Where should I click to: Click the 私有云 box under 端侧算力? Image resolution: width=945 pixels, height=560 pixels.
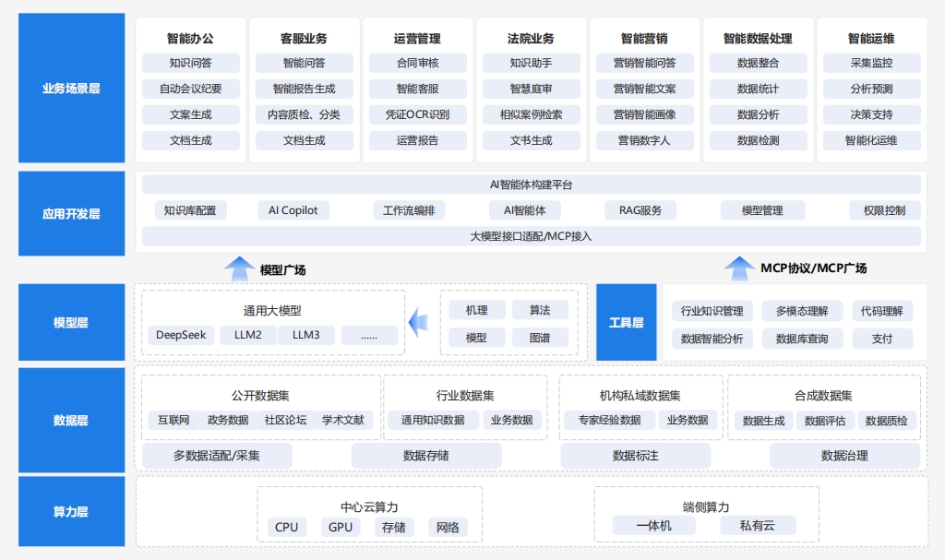click(757, 526)
